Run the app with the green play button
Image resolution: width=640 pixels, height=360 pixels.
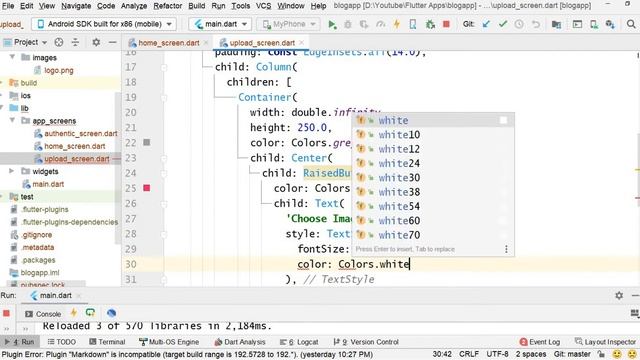[332, 24]
